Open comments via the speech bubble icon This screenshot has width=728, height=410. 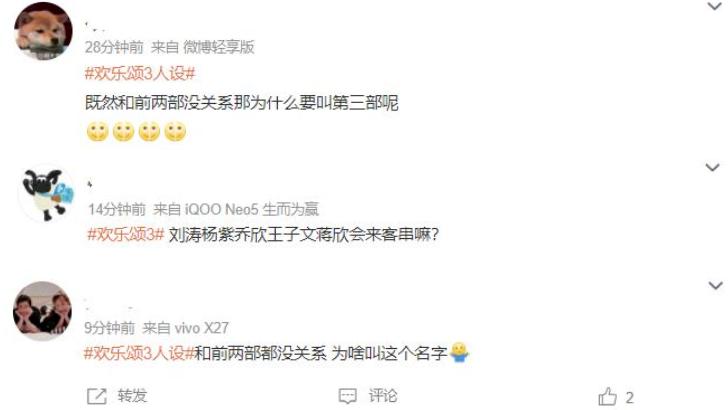(x=348, y=396)
